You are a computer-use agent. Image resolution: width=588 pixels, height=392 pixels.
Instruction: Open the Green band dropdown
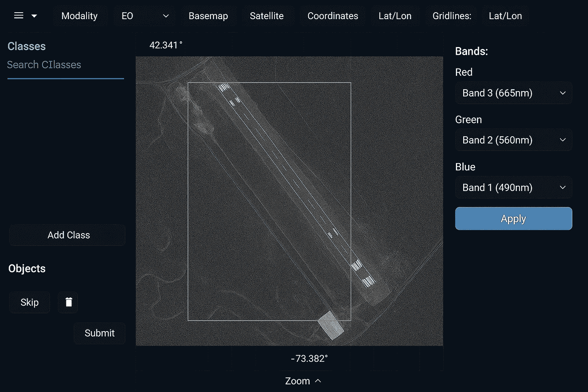coord(513,140)
